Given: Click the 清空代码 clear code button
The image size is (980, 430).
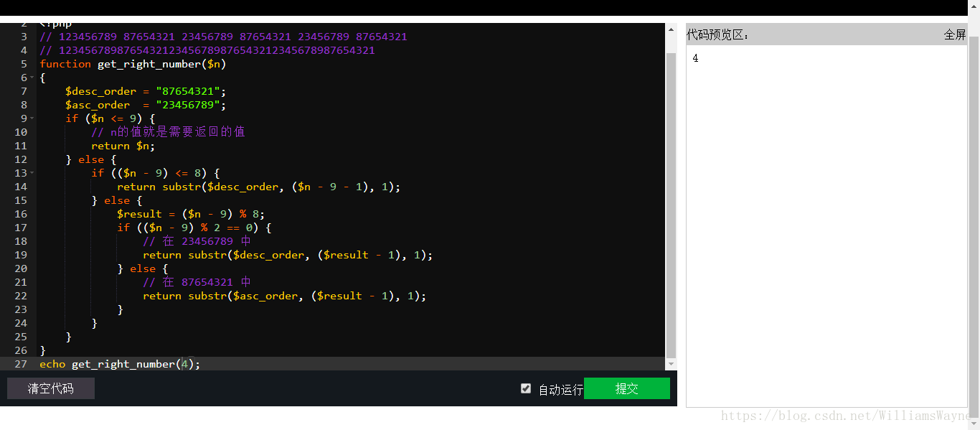Looking at the screenshot, I should 51,388.
